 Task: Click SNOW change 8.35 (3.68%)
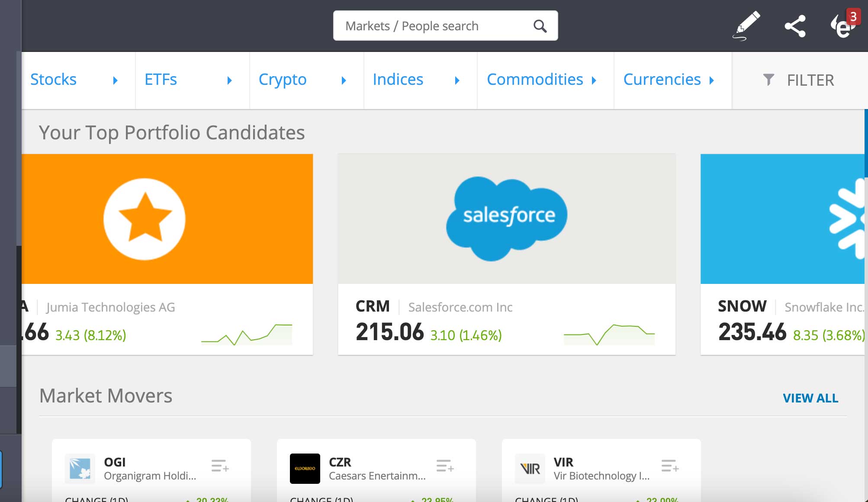tap(829, 335)
